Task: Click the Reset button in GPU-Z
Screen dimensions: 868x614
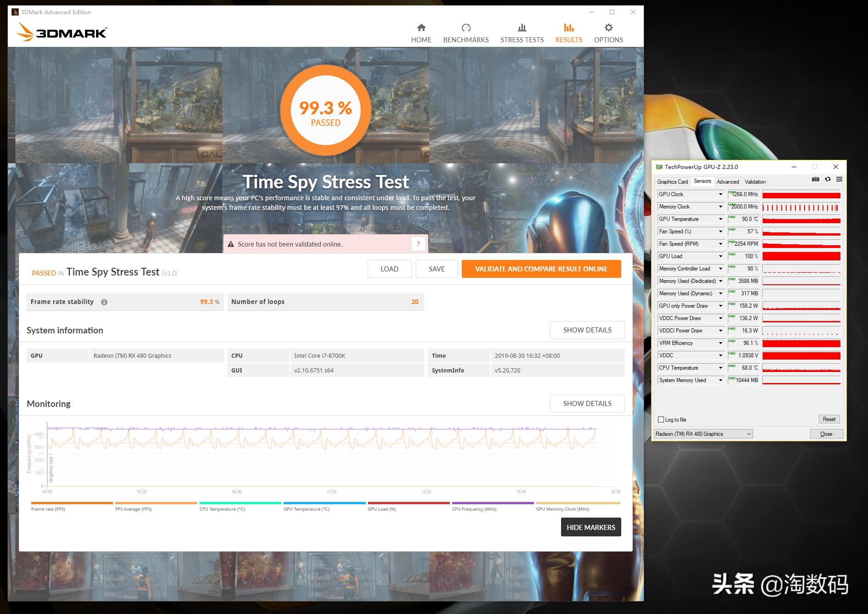Action: pyautogui.click(x=829, y=419)
